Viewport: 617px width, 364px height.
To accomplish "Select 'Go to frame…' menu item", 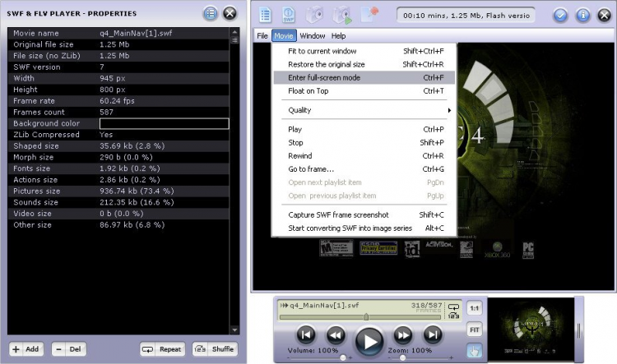I will tap(364, 169).
